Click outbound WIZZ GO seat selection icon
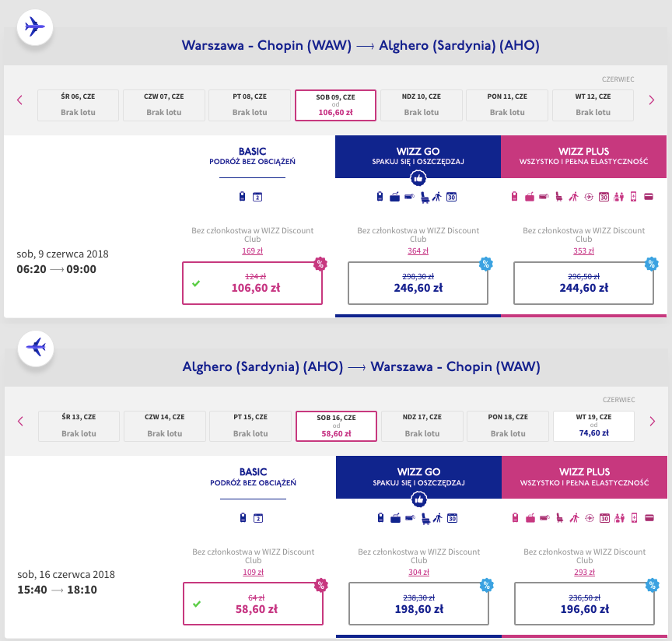This screenshot has width=672, height=641. point(425,198)
